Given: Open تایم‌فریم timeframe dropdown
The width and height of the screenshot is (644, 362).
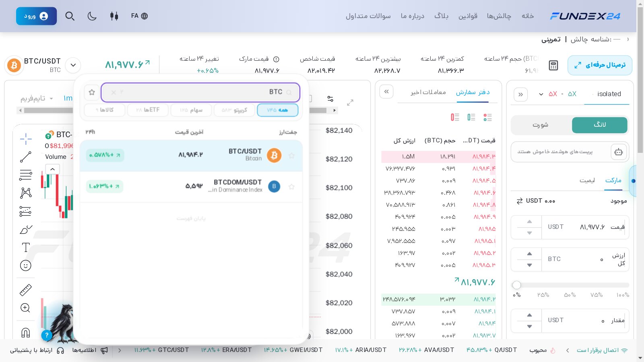Looking at the screenshot, I should pos(37,99).
